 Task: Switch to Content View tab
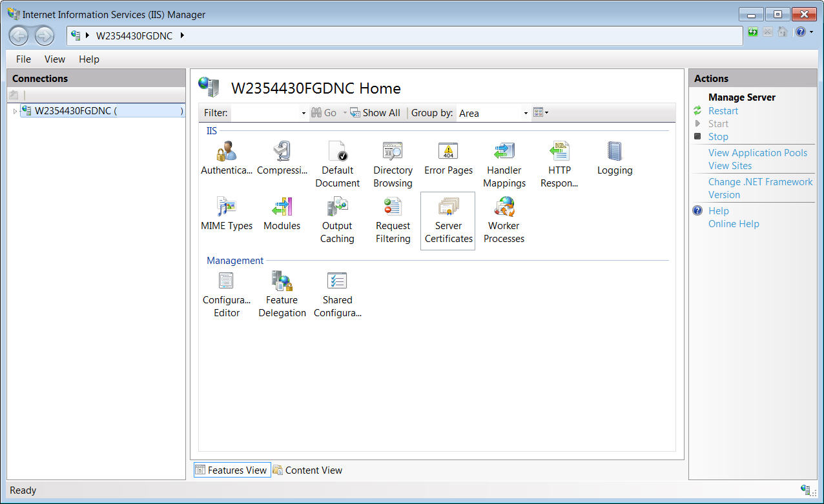(x=307, y=470)
